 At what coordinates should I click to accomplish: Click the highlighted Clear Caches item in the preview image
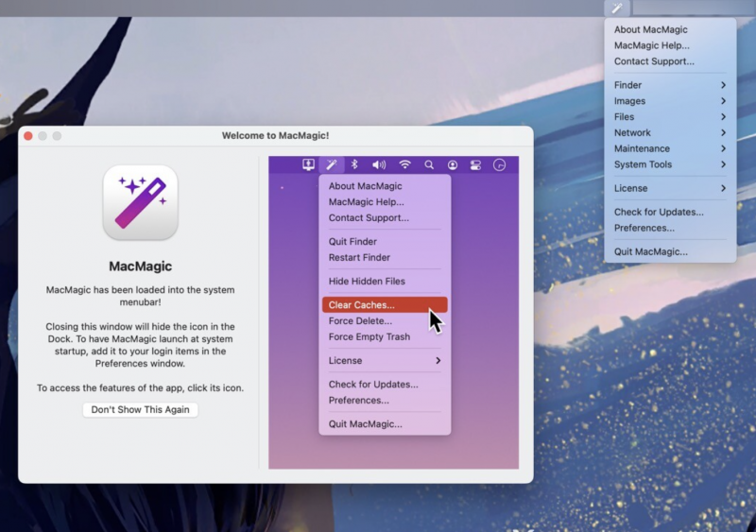385,305
